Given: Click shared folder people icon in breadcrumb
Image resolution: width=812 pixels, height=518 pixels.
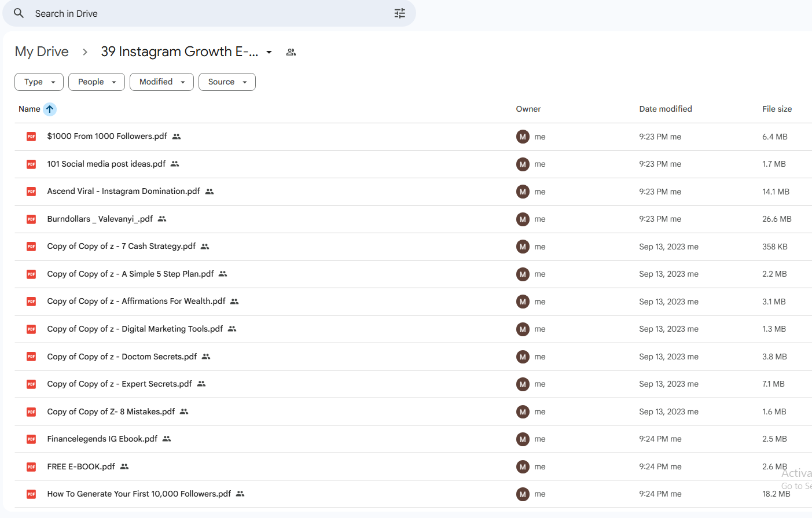Looking at the screenshot, I should (291, 52).
